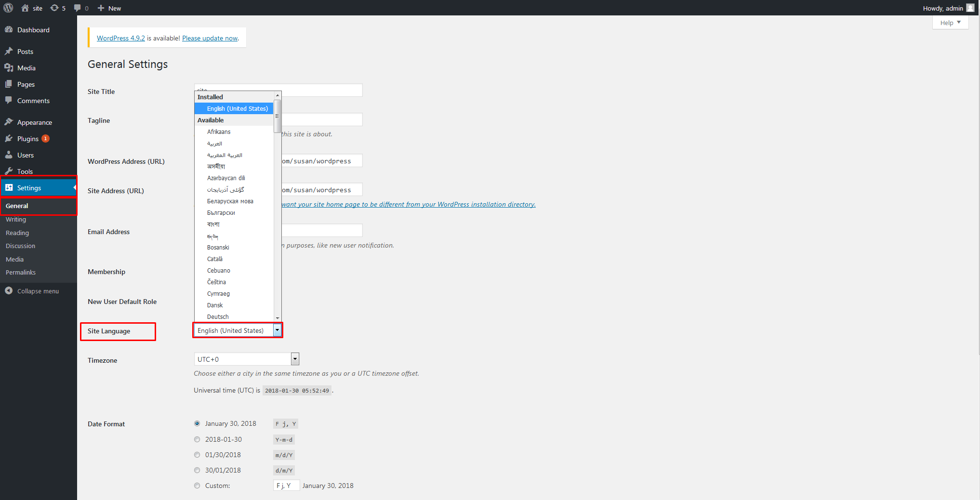Screen dimensions: 980x500
Task: Select 2018-01-30 date format
Action: (197, 439)
